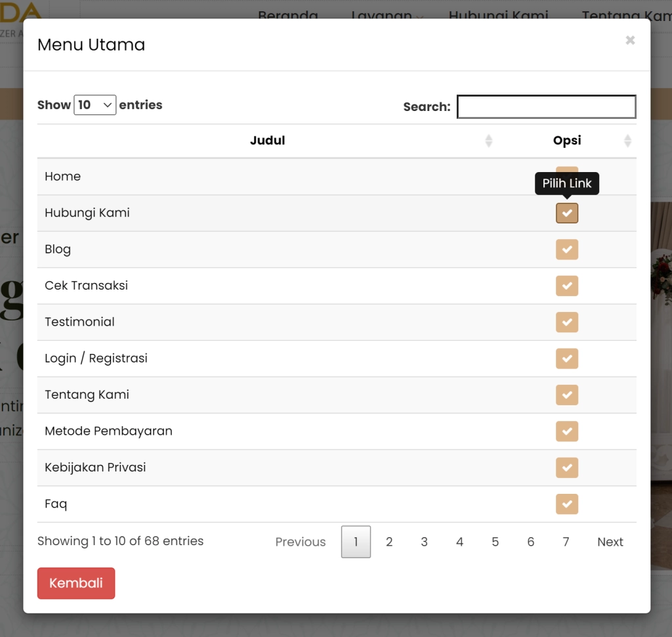The image size is (672, 637).
Task: Choose Metode Pembayaran with its checkmark icon
Action: click(567, 431)
